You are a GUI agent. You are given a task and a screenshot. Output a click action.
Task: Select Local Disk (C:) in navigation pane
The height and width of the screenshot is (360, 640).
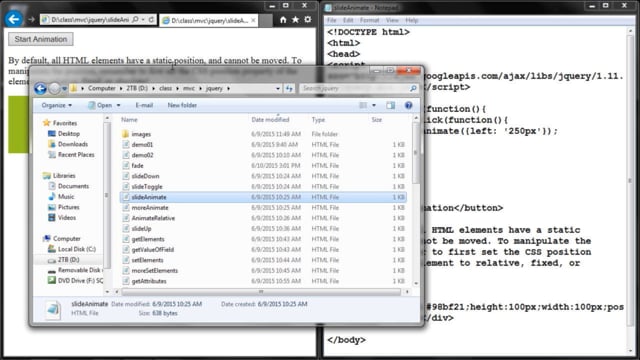[77, 249]
